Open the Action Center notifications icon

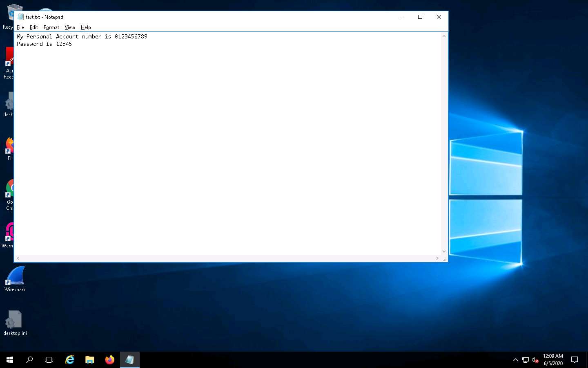tap(575, 360)
